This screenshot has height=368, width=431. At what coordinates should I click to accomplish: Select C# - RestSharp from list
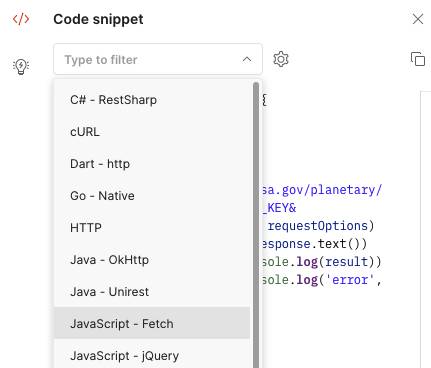click(x=152, y=100)
